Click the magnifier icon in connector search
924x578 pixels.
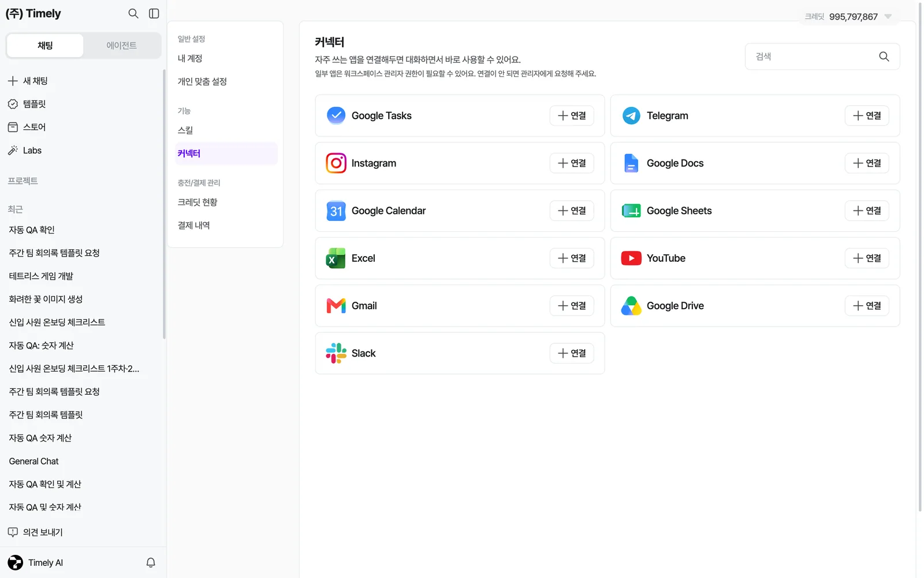(x=884, y=57)
